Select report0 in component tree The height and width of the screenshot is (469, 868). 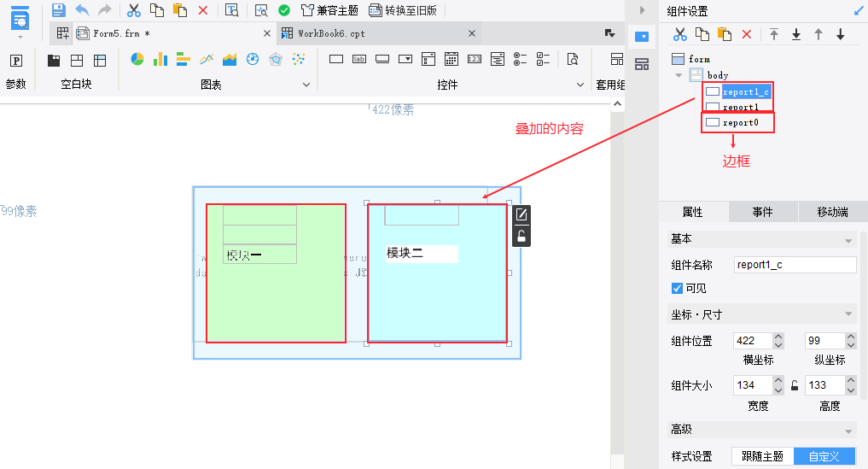[740, 122]
